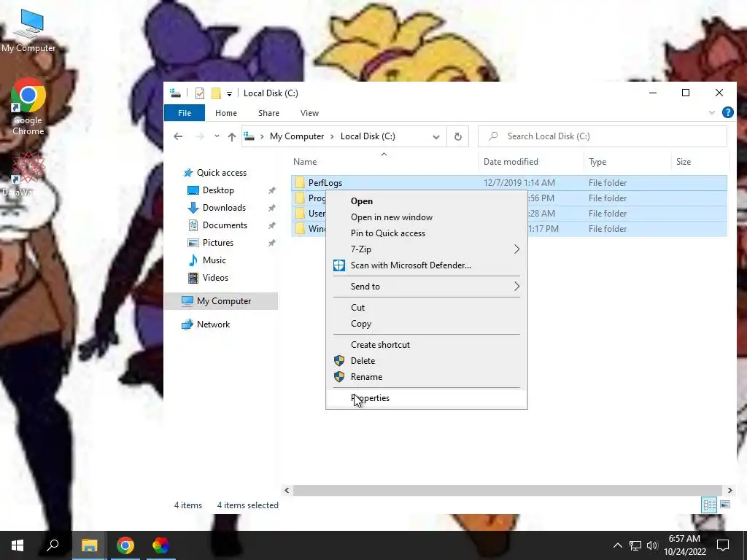Choose Copy in context menu
Screen dimensions: 747x560
pyautogui.click(x=426, y=324)
